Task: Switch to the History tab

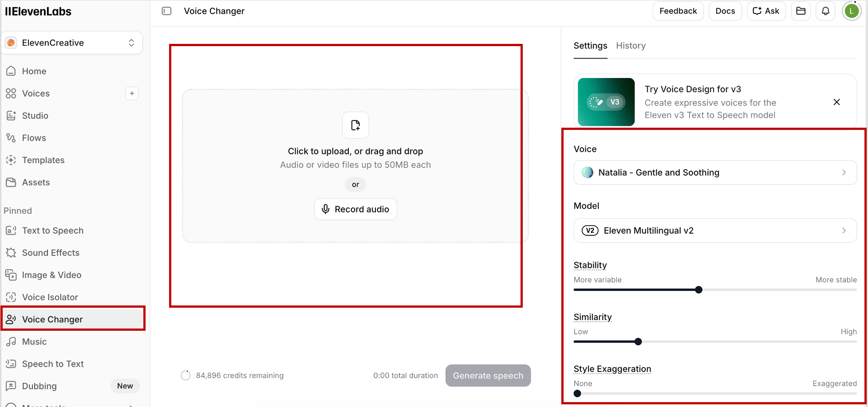Action: (631, 46)
